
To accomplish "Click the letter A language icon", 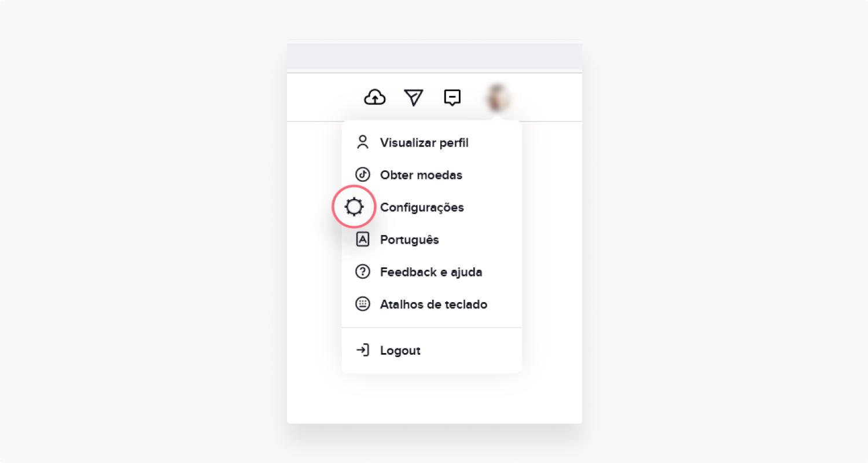I will (x=363, y=240).
